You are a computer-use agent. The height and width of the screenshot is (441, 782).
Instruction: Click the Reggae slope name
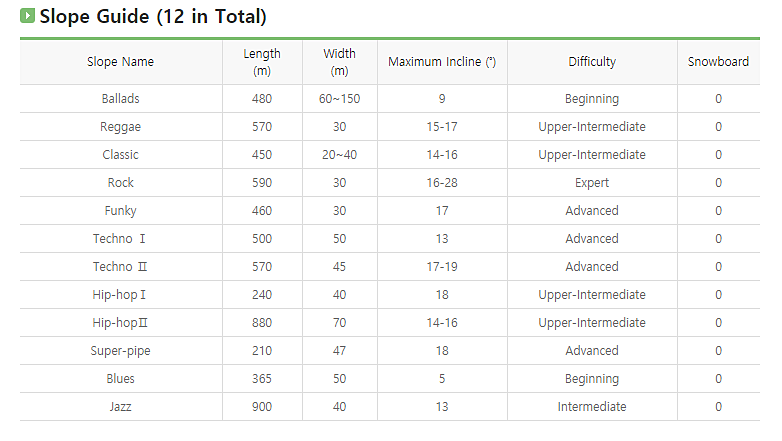(120, 127)
